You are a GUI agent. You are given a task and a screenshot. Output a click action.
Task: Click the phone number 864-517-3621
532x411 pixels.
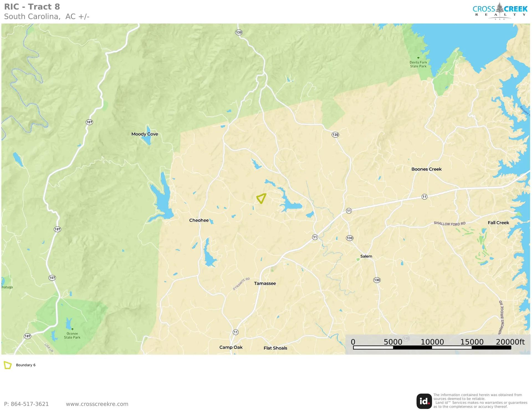tap(30, 404)
